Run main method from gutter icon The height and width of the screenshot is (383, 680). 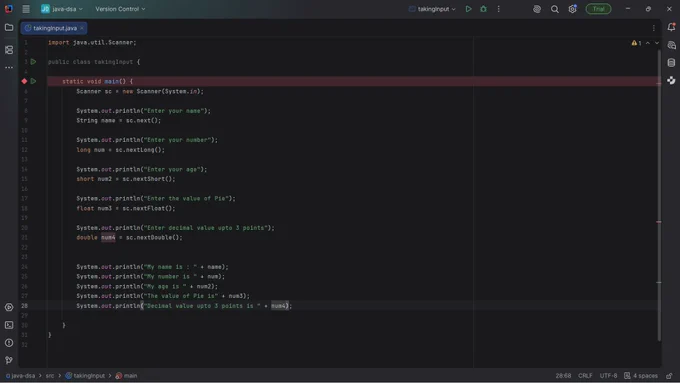33,81
